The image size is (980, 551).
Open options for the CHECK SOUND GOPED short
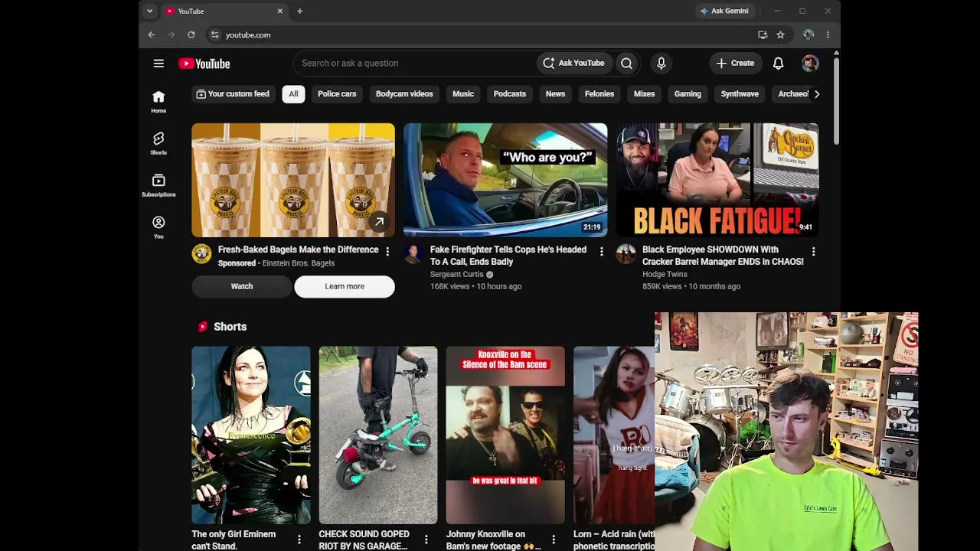(x=426, y=540)
